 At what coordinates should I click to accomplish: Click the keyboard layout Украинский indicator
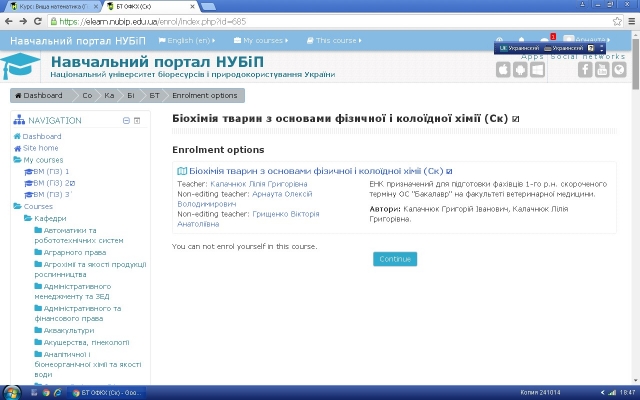click(564, 48)
